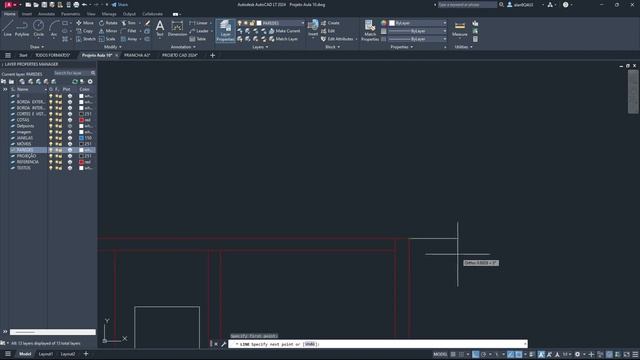The width and height of the screenshot is (640, 360).
Task: Click Create block button
Action: point(330,23)
